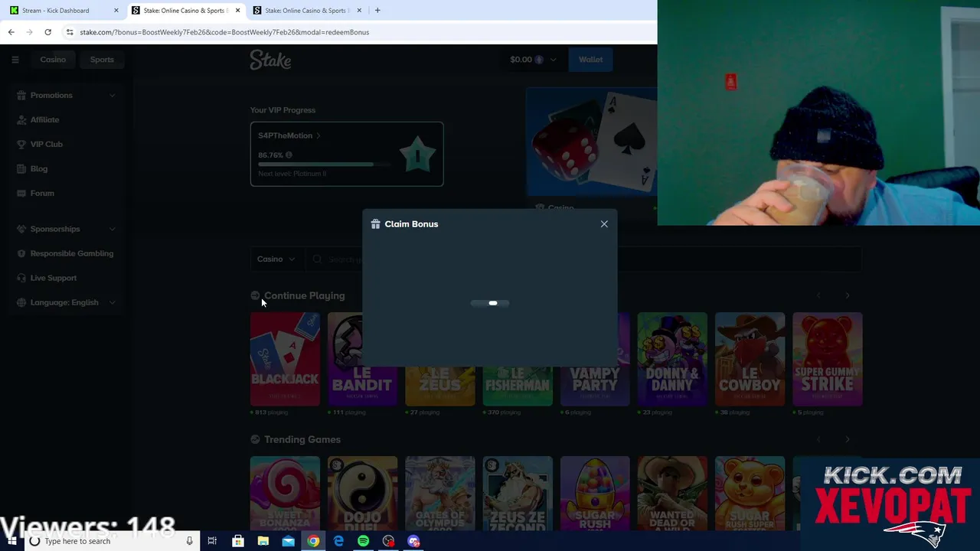Viewport: 980px width, 551px height.
Task: Click the Continue Playing heading
Action: (304, 295)
